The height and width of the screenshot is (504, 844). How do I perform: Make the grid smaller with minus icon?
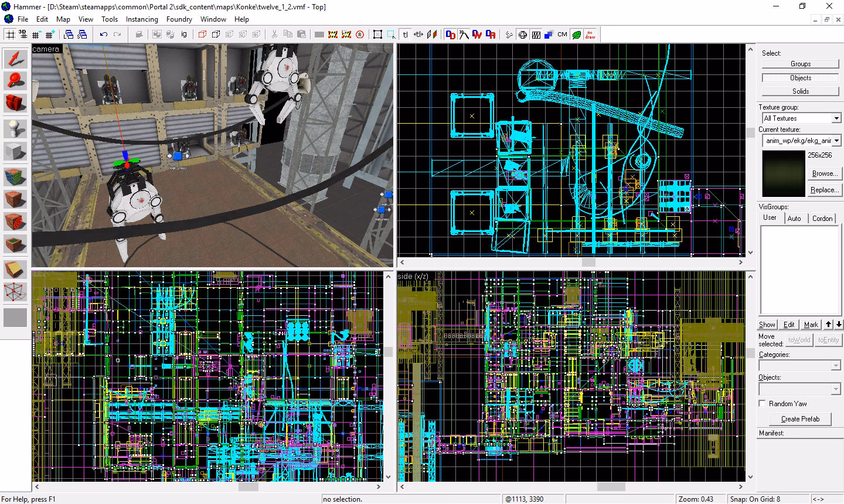tap(36, 35)
